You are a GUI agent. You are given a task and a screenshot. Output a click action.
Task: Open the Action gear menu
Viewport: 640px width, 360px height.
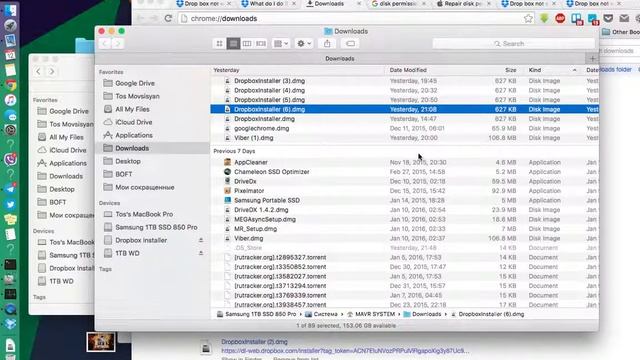304,43
